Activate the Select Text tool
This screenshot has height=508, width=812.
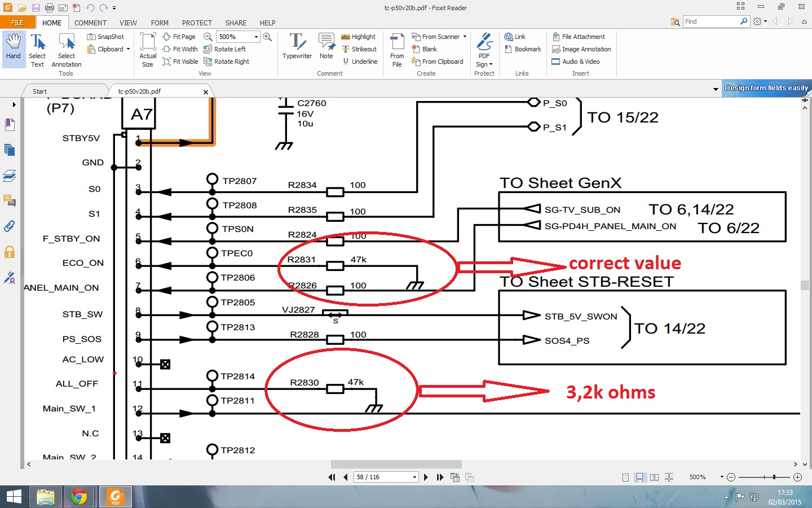[37, 50]
